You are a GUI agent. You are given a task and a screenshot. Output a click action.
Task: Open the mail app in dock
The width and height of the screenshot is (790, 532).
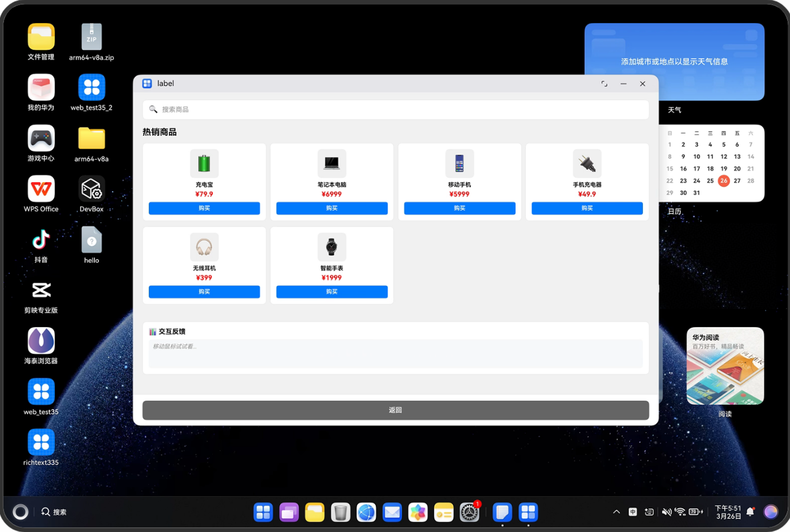click(x=392, y=512)
